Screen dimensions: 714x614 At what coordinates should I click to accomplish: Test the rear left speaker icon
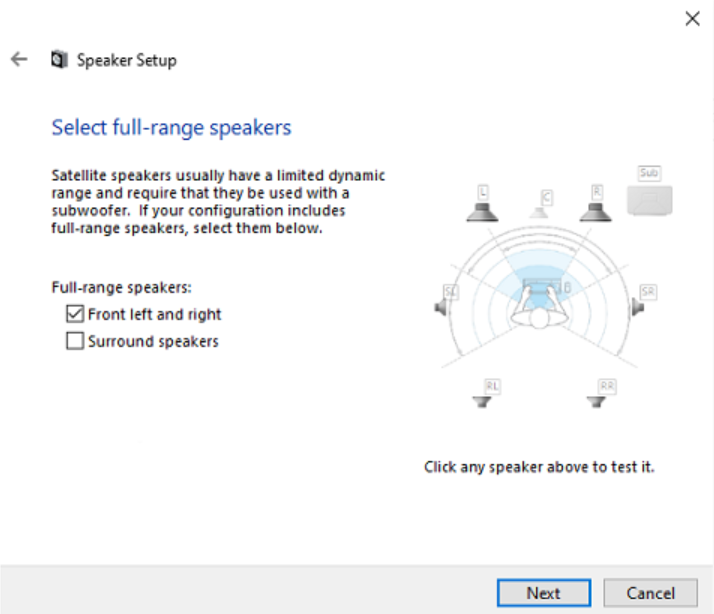click(482, 402)
